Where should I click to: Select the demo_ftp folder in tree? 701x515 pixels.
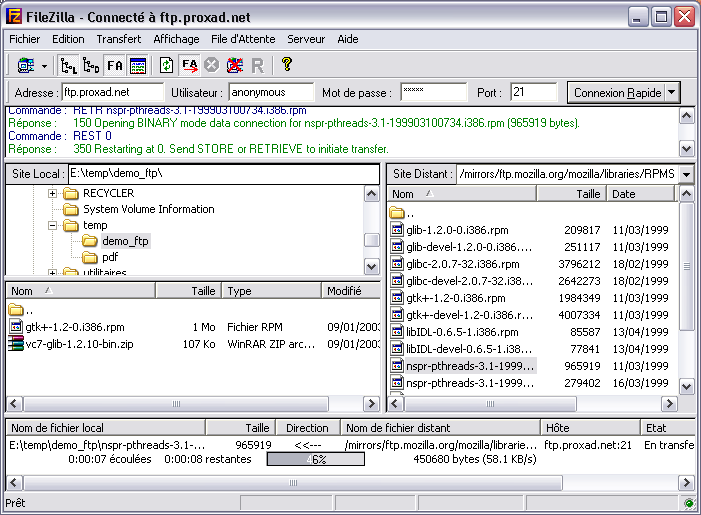click(x=125, y=241)
